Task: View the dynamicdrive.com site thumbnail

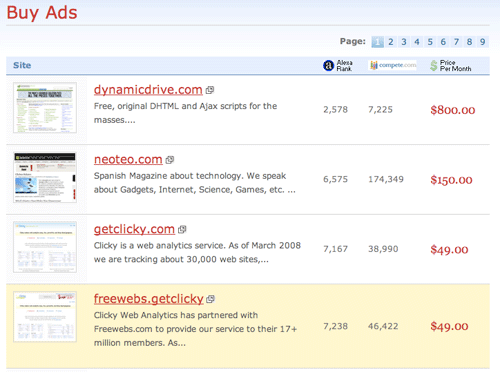Action: click(x=45, y=108)
